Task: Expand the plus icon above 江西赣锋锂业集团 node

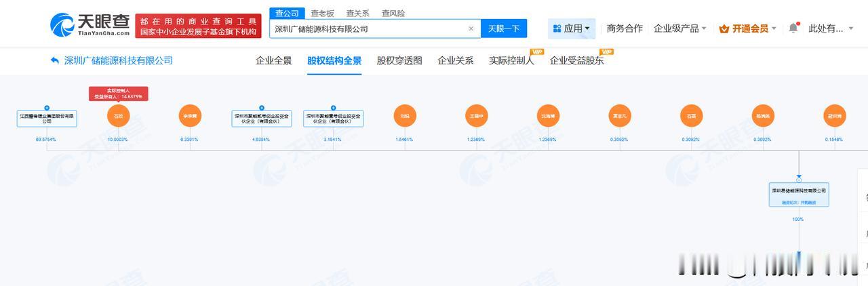Action: [x=47, y=108]
